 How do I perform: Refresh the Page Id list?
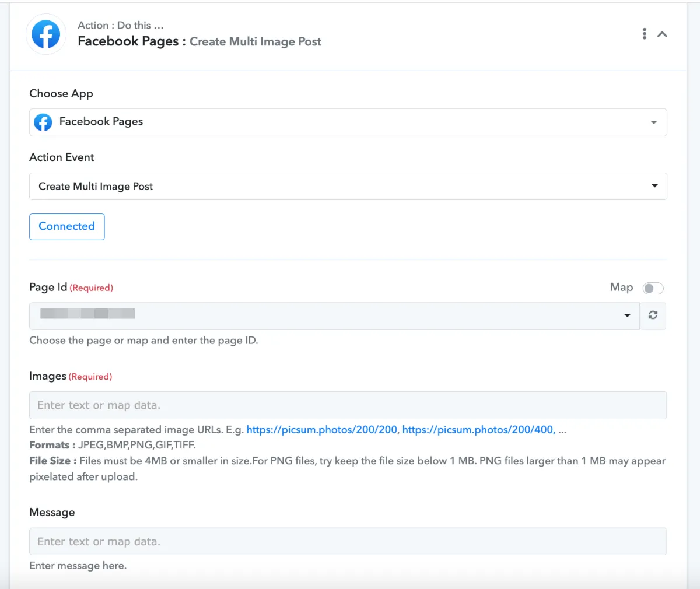tap(653, 315)
